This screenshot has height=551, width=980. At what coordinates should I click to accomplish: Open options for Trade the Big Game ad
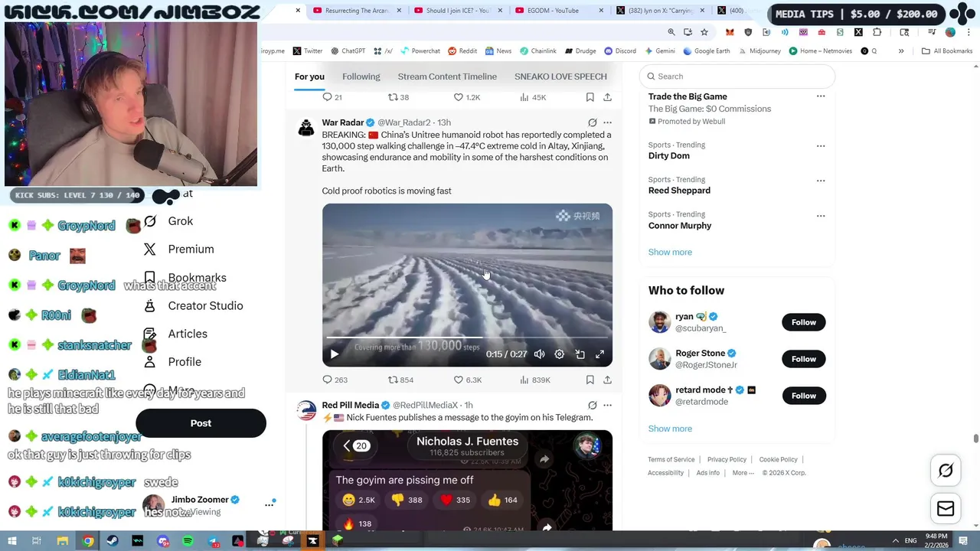coord(821,96)
